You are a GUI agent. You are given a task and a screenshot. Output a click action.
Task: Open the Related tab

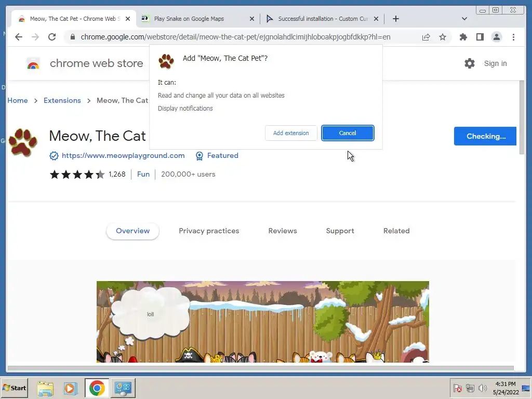point(396,231)
